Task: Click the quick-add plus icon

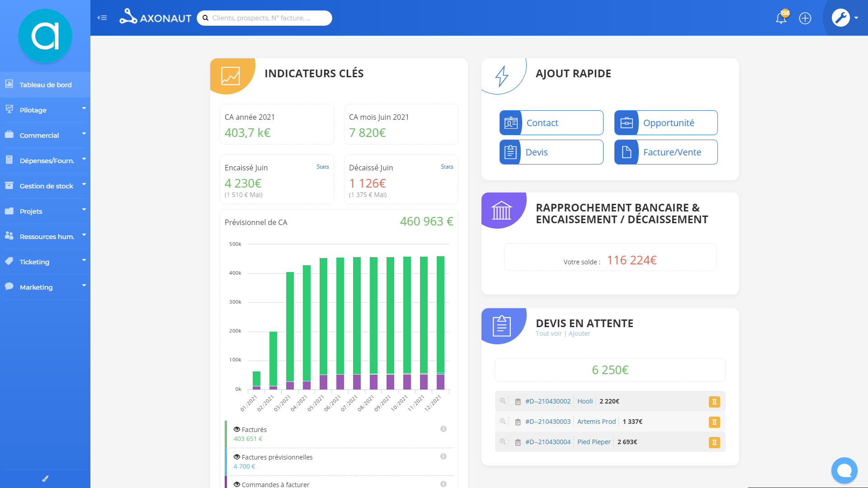Action: click(x=805, y=18)
